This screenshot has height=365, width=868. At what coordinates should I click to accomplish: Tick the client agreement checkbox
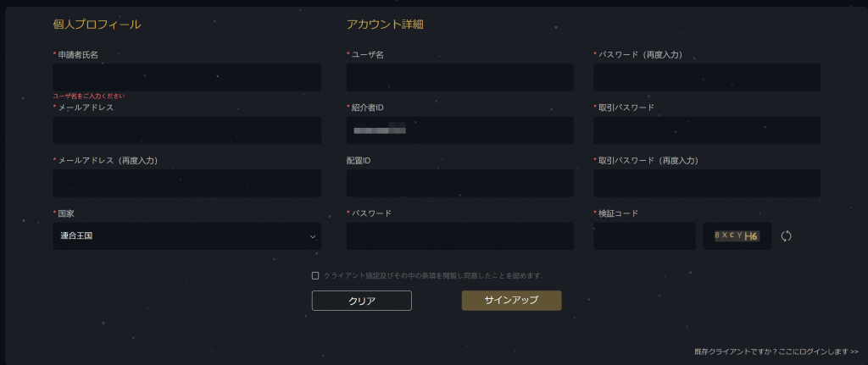tap(315, 275)
